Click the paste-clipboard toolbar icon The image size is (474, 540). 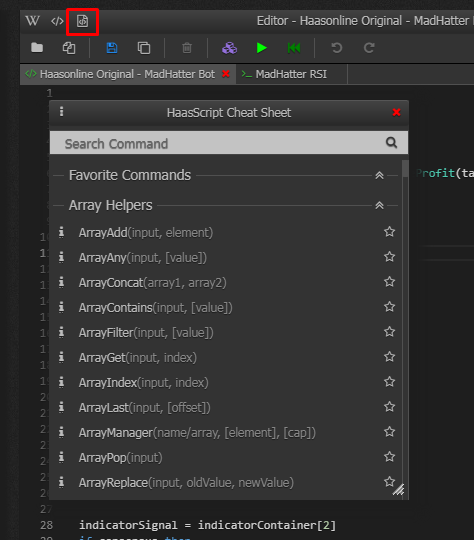point(69,48)
